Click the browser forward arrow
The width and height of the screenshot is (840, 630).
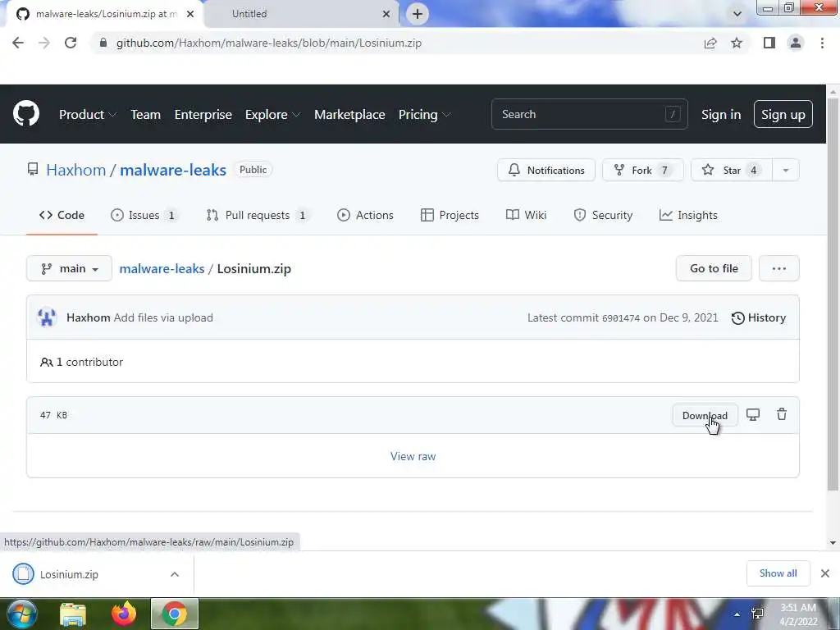pyautogui.click(x=44, y=43)
